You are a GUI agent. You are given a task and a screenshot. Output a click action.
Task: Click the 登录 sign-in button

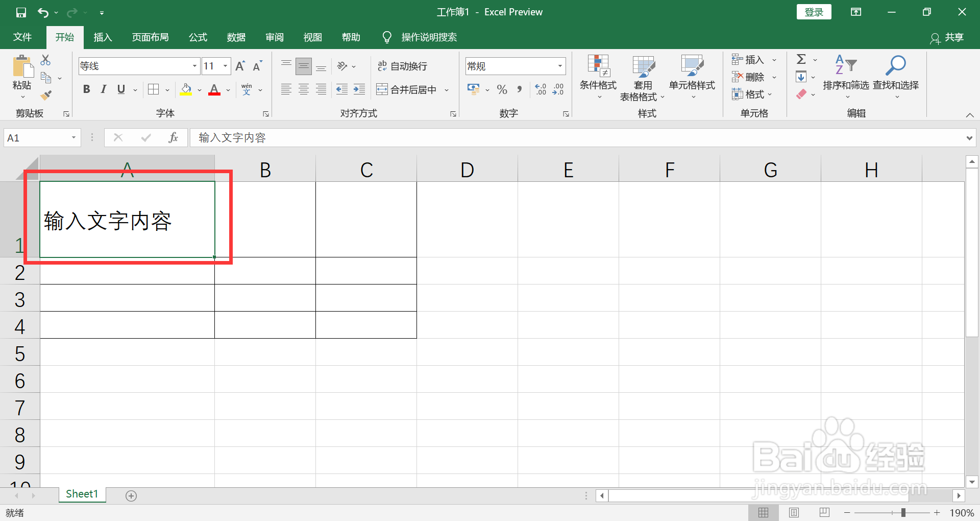click(814, 12)
